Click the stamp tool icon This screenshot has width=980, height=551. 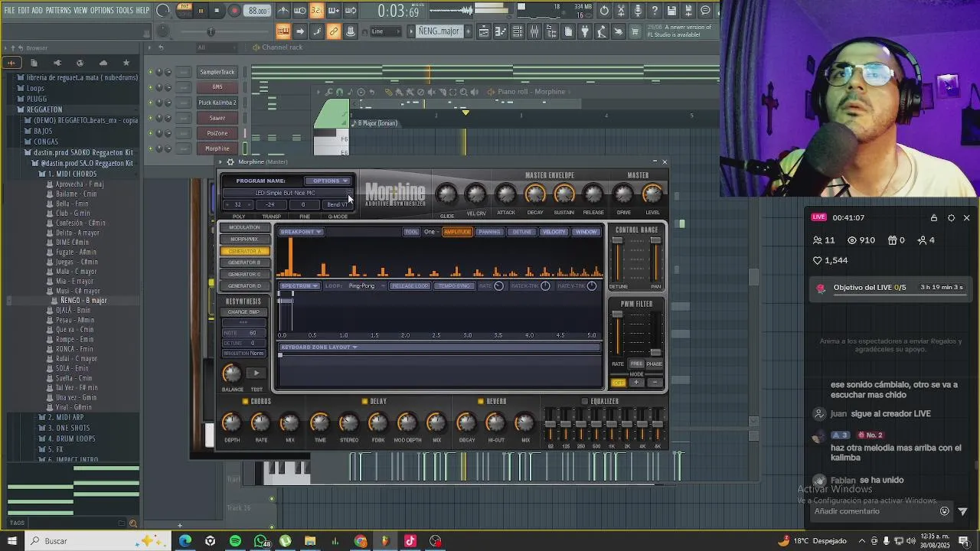[351, 31]
